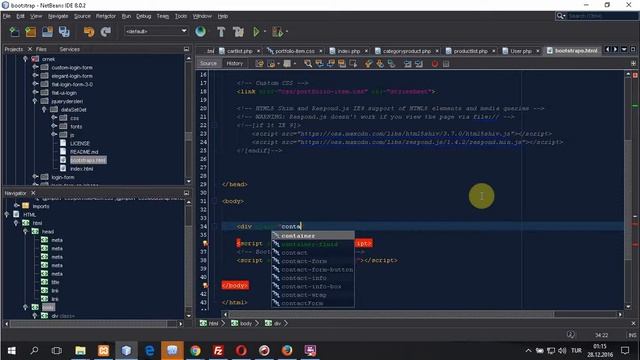This screenshot has width=640, height=360.
Task: Switch to the portfolio-item.css editor tab
Action: click(x=295, y=51)
